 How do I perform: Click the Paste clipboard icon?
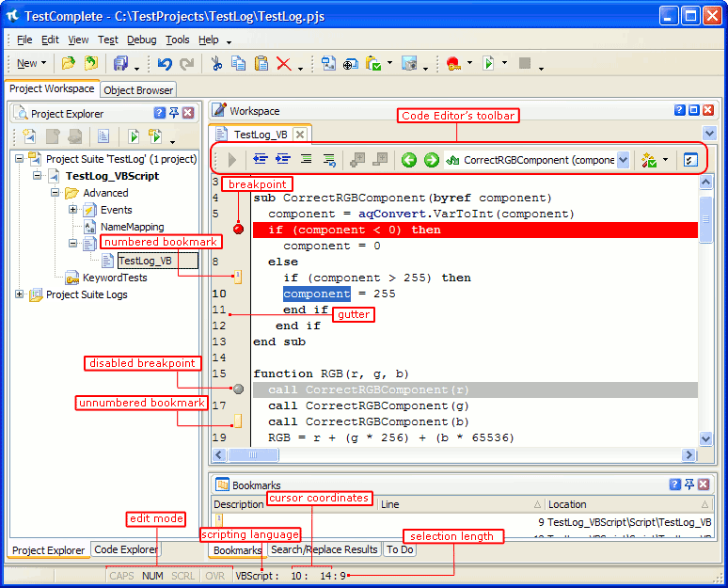(261, 63)
